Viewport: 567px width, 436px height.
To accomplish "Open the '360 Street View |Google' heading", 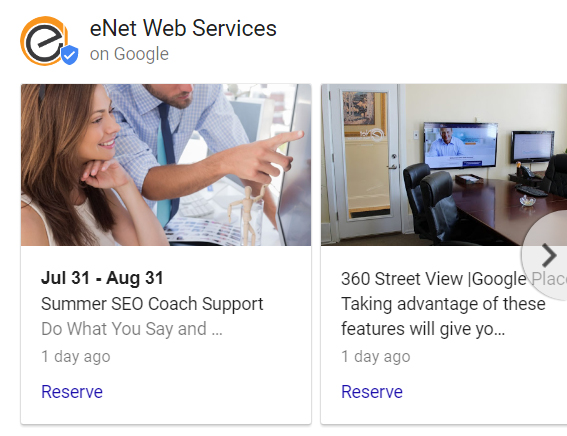I will [x=434, y=279].
